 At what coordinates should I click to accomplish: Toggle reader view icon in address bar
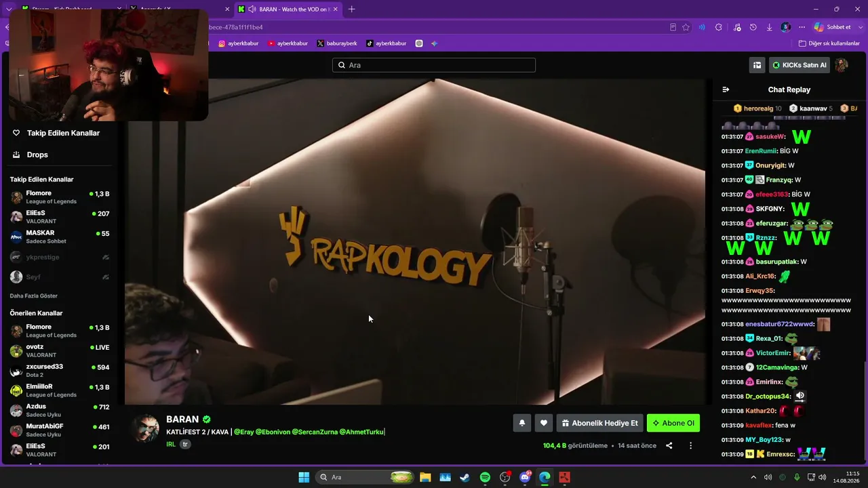[x=673, y=27]
